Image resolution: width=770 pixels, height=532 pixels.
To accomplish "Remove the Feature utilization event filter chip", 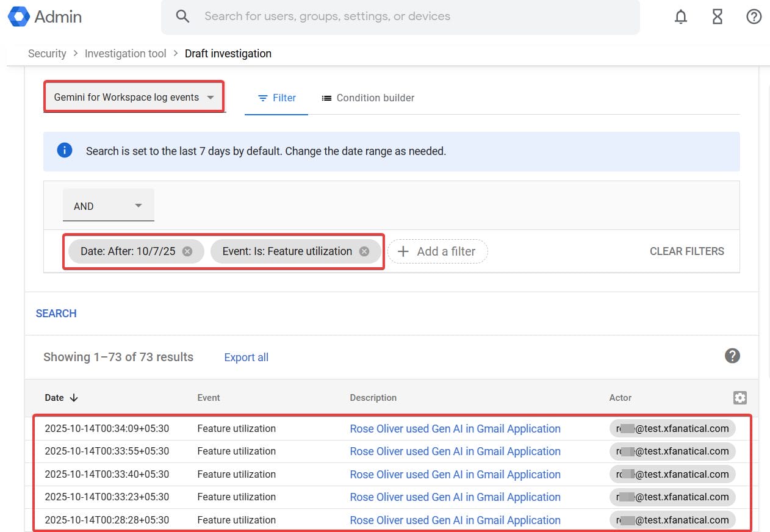I will [364, 251].
